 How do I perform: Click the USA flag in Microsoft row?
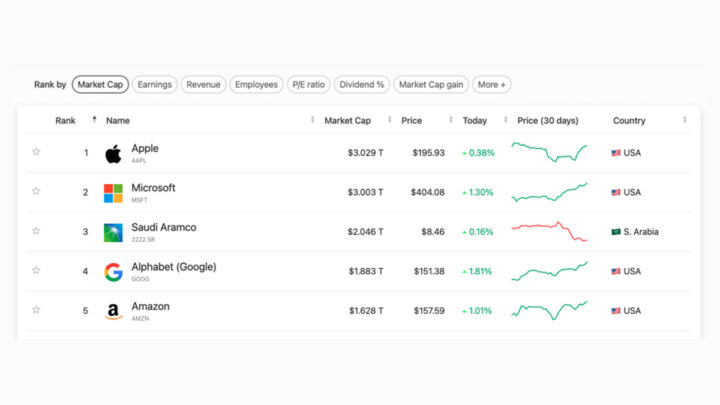(x=616, y=192)
